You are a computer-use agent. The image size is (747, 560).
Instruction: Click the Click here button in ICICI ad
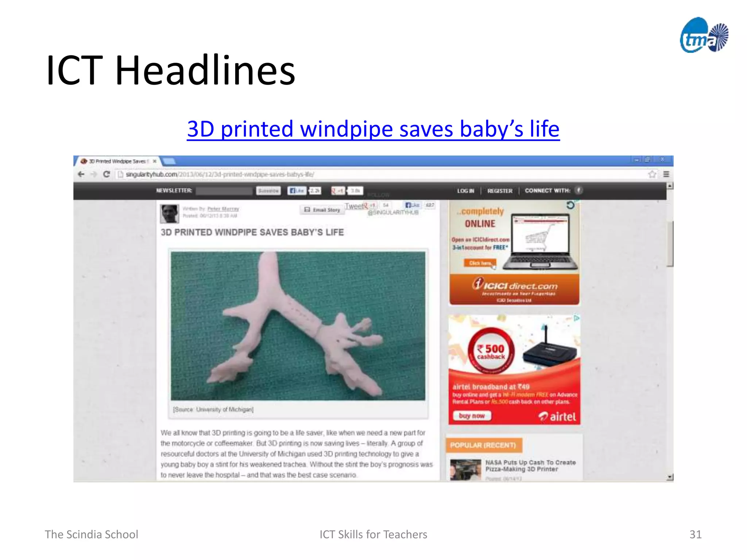point(480,263)
